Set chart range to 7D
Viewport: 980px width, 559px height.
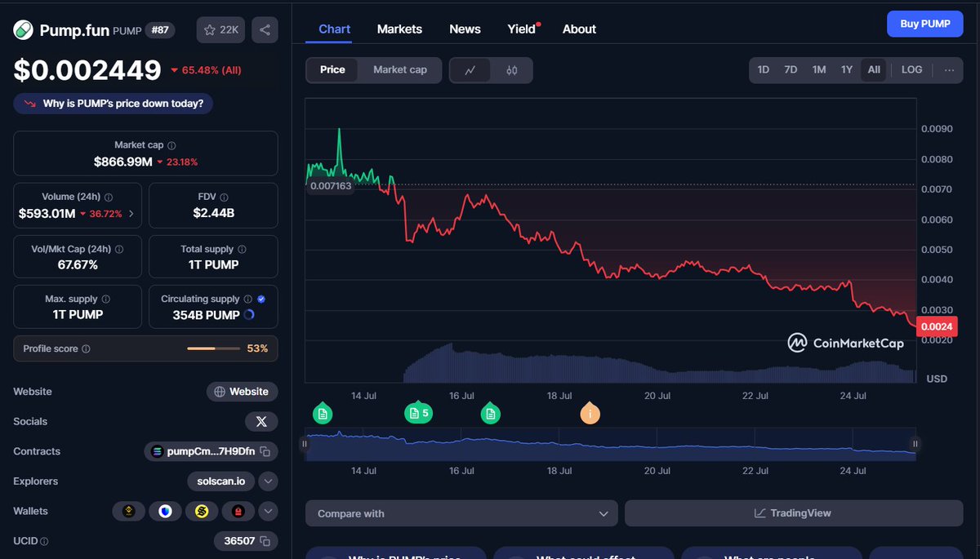pyautogui.click(x=791, y=70)
